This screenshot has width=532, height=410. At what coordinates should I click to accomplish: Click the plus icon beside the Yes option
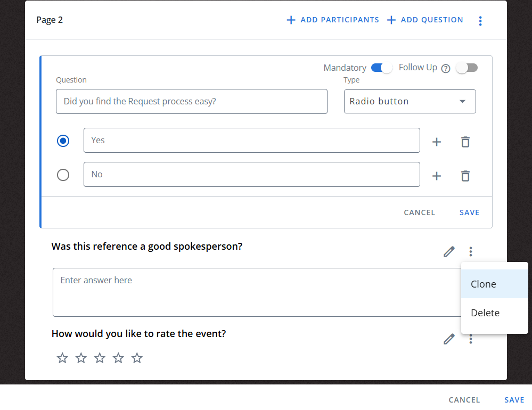pyautogui.click(x=437, y=142)
